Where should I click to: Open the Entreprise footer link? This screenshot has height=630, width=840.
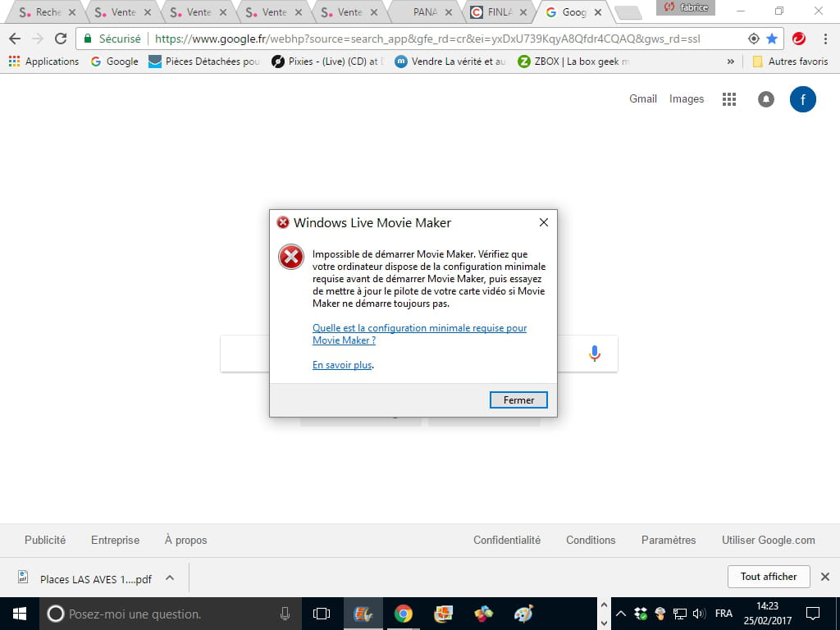tap(115, 540)
